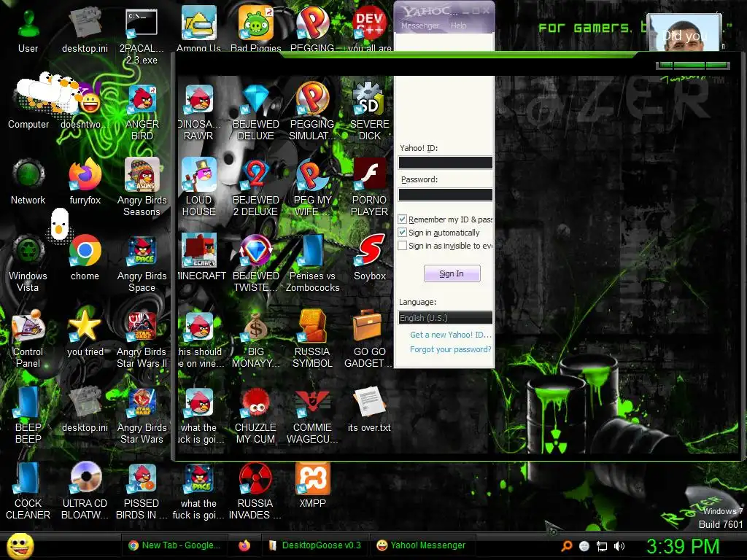Launch the Among Us shortcut

pyautogui.click(x=198, y=28)
